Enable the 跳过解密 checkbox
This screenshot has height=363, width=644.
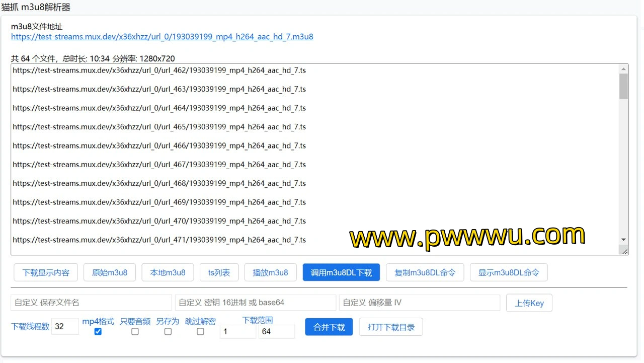click(x=200, y=331)
